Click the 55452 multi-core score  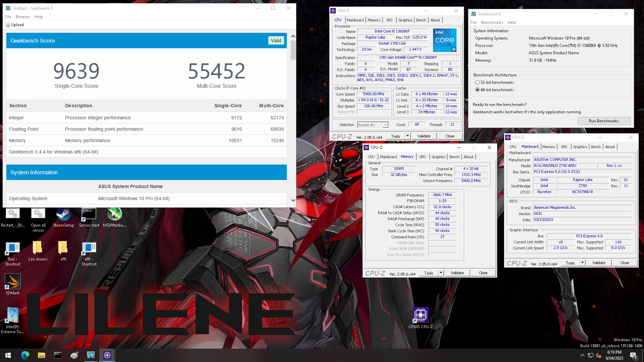[217, 71]
